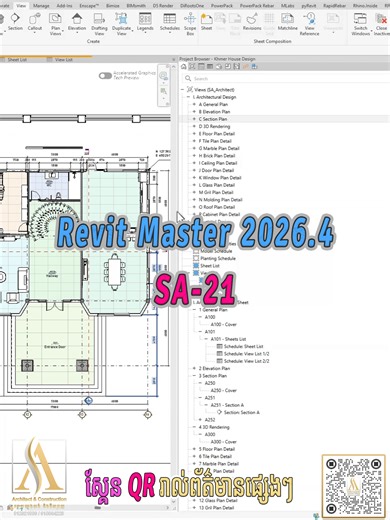Toggle the Accelerated Graphics Tech Preview switch

[105, 76]
